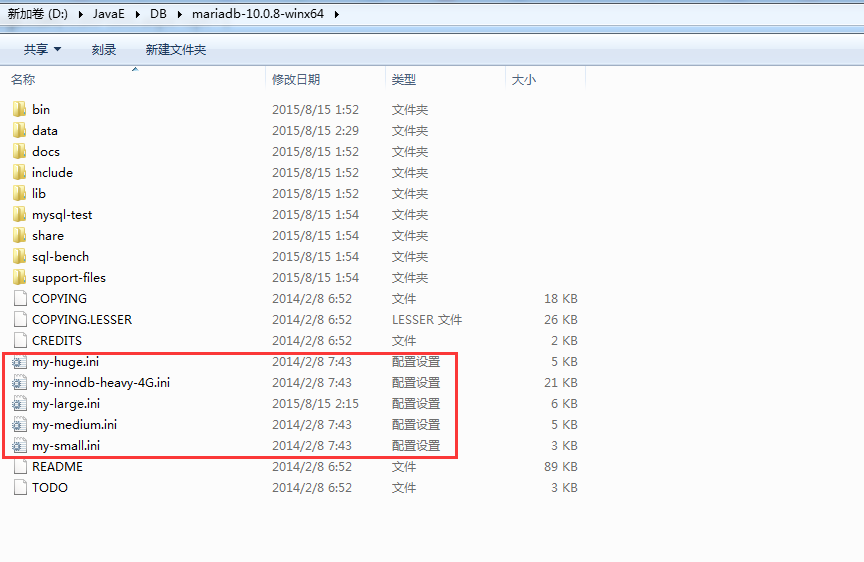Viewport: 864px width, 562px height.
Task: Click the share folder icon
Action: tap(19, 235)
